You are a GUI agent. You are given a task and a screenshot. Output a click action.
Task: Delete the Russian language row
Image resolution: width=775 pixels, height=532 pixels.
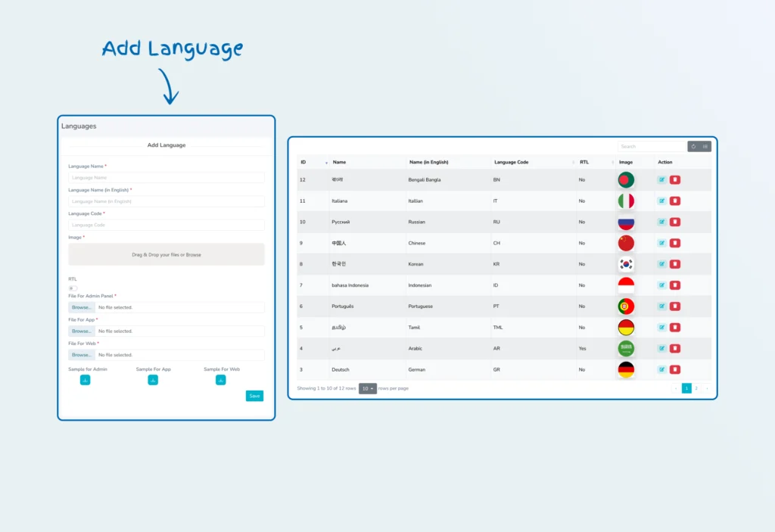click(675, 222)
